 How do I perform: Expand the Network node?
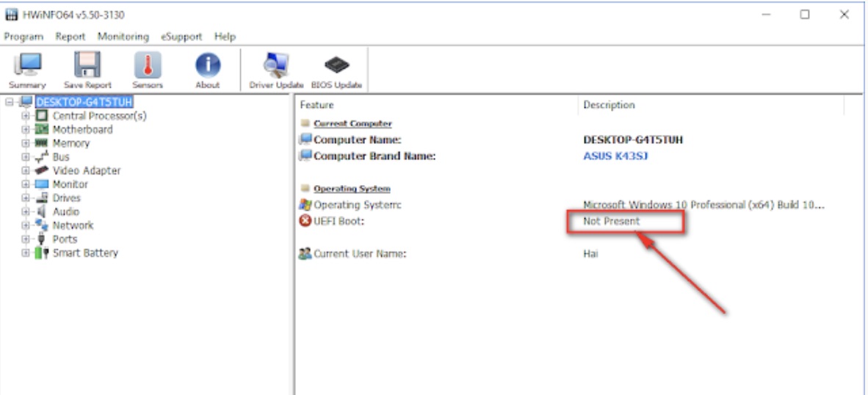coord(26,225)
